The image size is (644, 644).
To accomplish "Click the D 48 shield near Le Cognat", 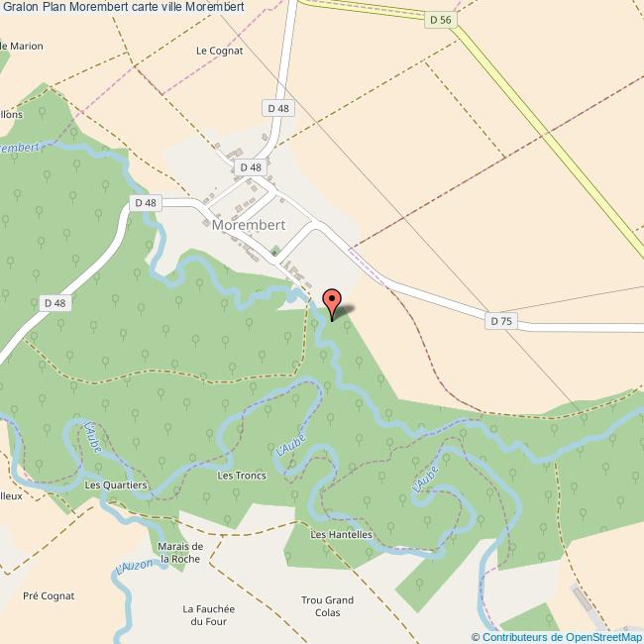I will 278,108.
